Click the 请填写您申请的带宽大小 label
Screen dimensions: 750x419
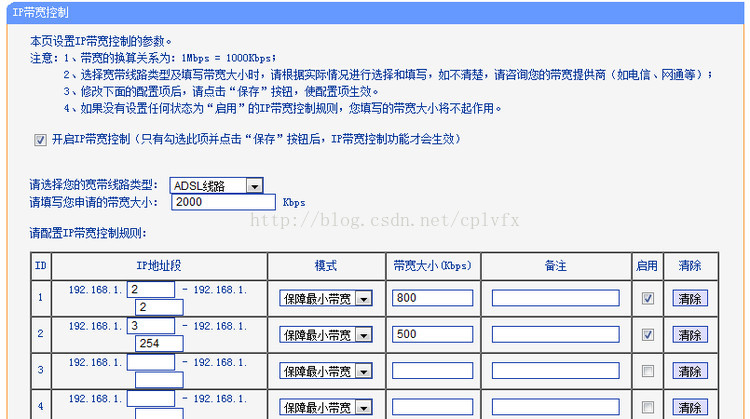93,202
